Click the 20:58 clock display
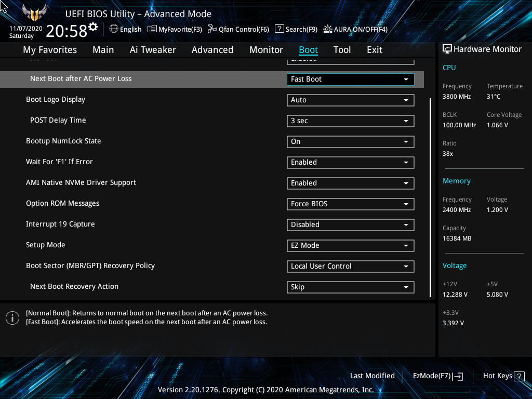Screen dimensions: 532x399 (67, 31)
